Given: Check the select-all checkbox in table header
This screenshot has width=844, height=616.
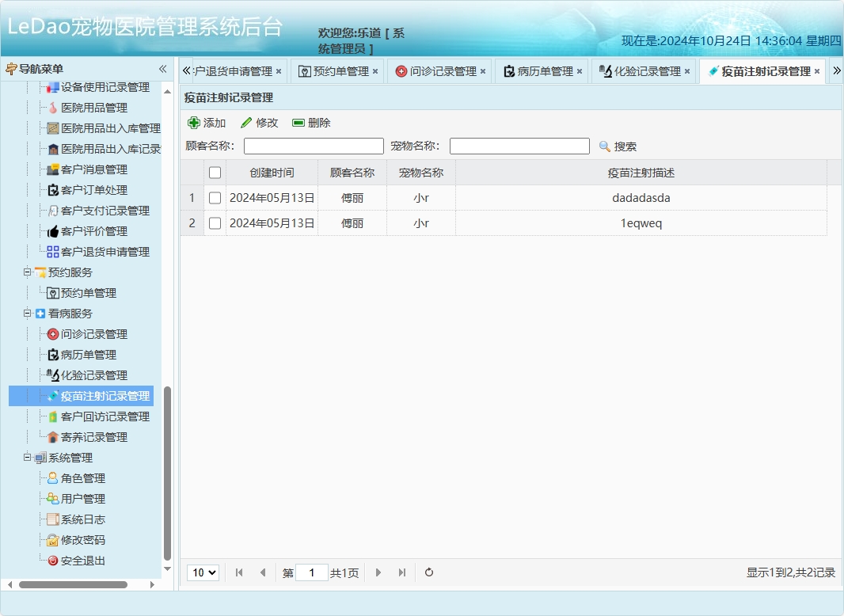Looking at the screenshot, I should coord(214,172).
